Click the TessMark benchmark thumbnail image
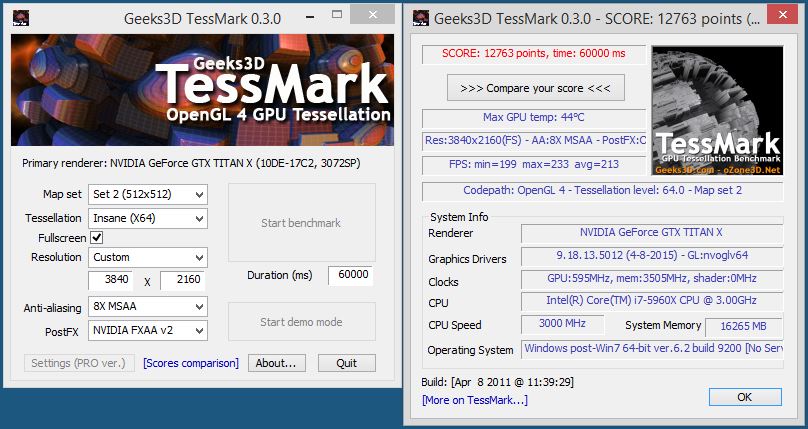The width and height of the screenshot is (808, 429). coord(717,111)
